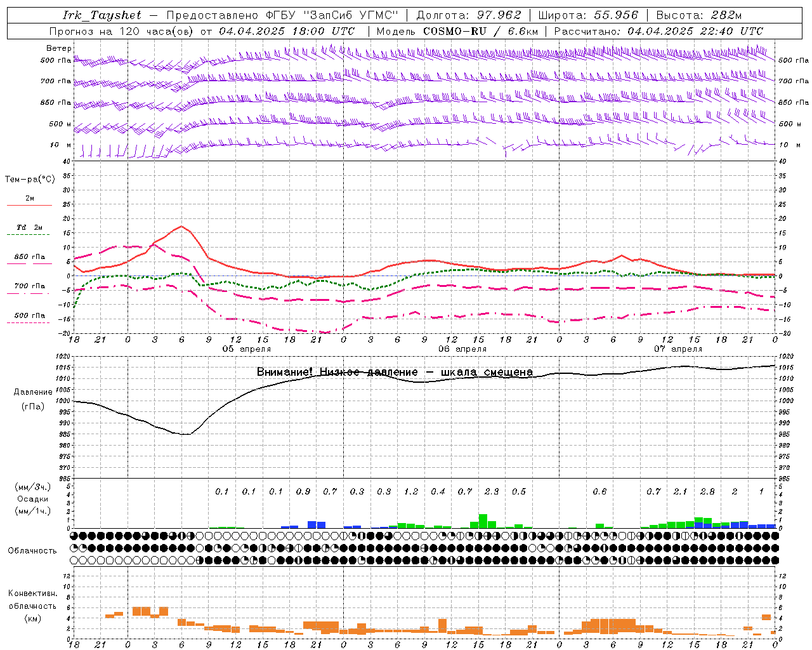Select the 3-hour precipitation value '0.4'

tap(438, 491)
